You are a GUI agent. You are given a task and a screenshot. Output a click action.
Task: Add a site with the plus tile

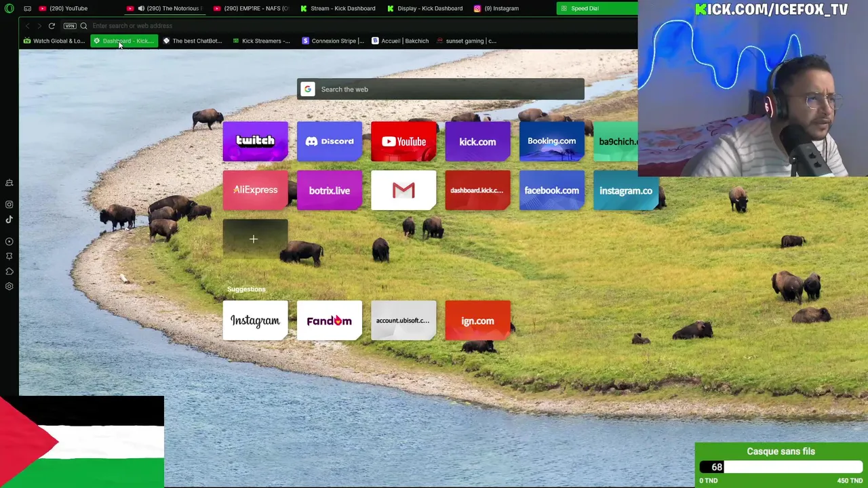click(x=255, y=239)
